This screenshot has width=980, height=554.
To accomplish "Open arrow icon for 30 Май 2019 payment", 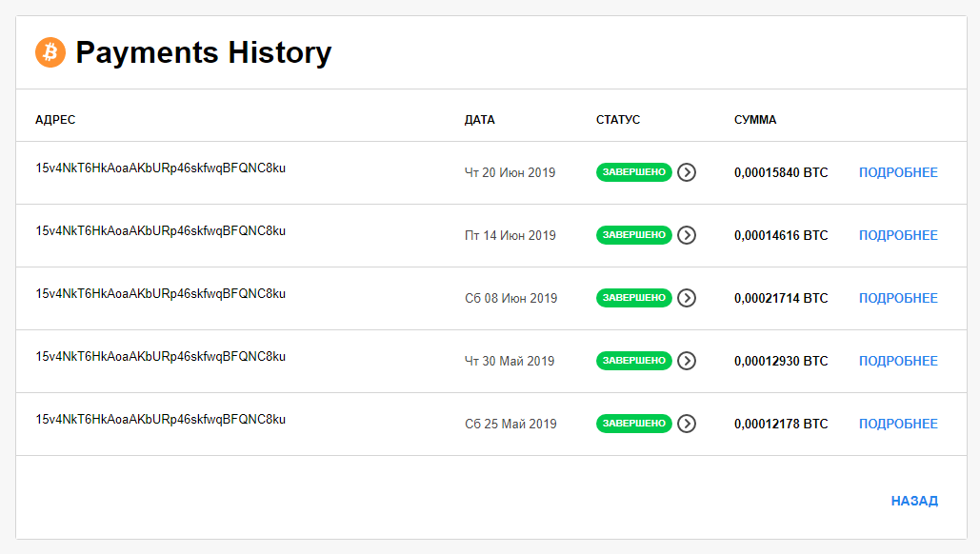I will 687,361.
